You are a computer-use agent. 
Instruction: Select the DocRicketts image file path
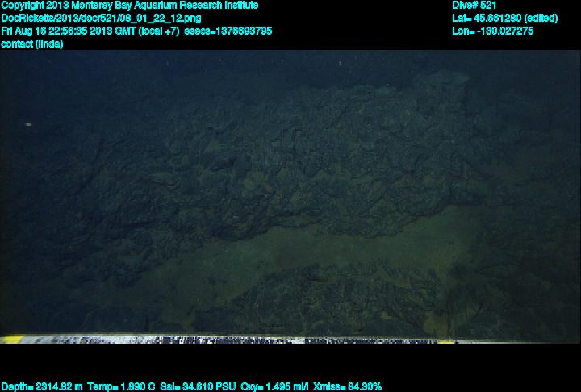(x=101, y=18)
